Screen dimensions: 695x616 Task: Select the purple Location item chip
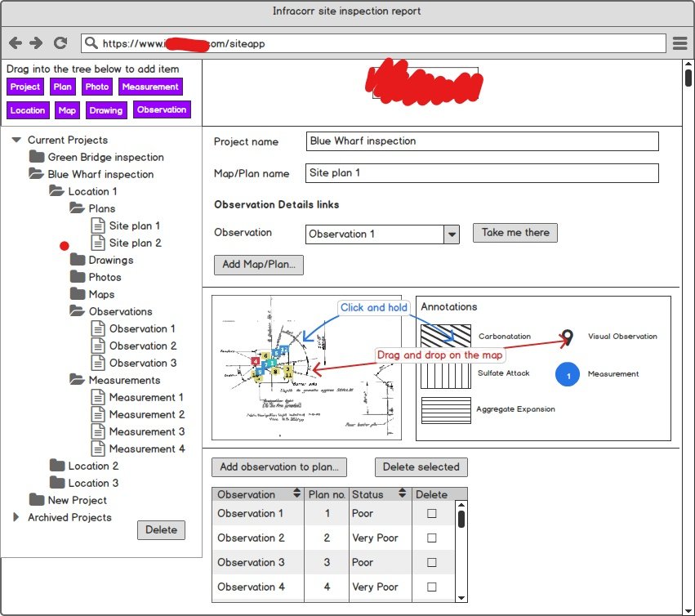(x=28, y=110)
